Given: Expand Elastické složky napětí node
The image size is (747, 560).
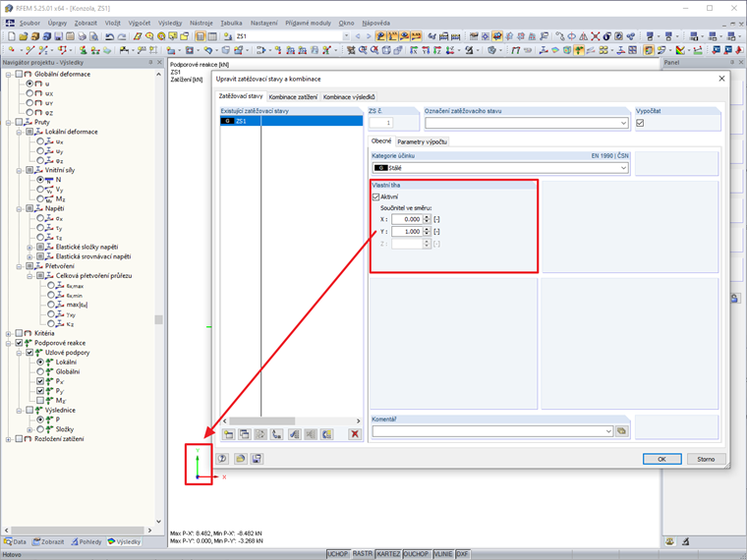Looking at the screenshot, I should pos(29,247).
